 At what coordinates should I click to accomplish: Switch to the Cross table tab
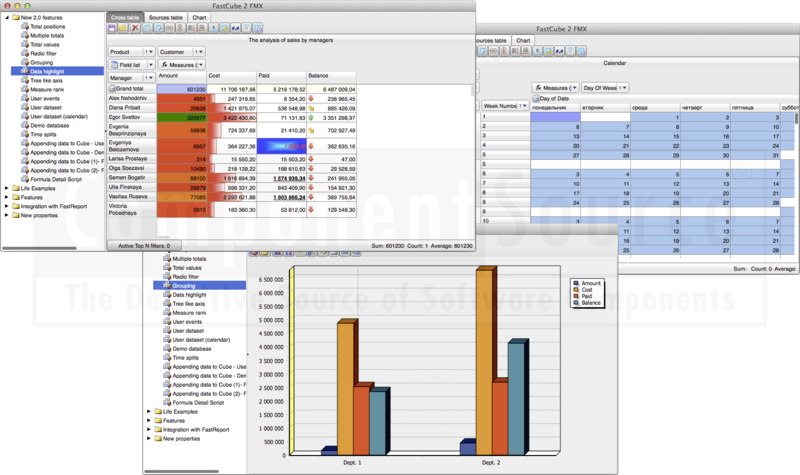[125, 17]
